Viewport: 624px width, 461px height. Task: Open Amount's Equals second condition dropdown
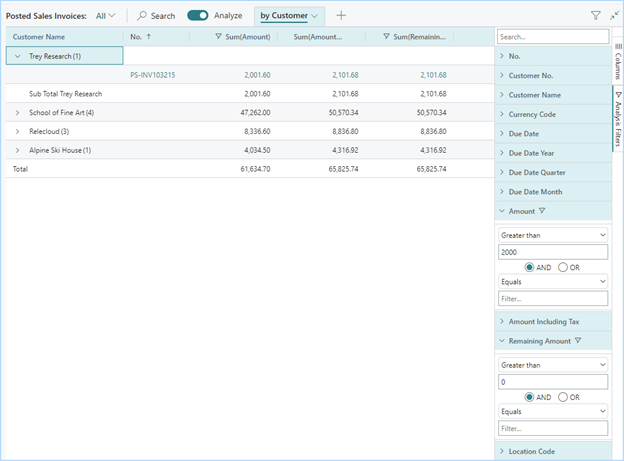click(553, 281)
